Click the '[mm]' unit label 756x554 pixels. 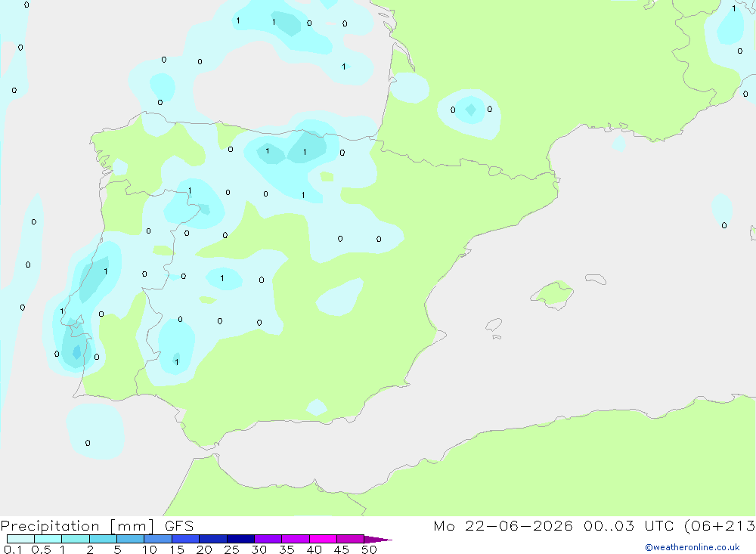pyautogui.click(x=132, y=526)
